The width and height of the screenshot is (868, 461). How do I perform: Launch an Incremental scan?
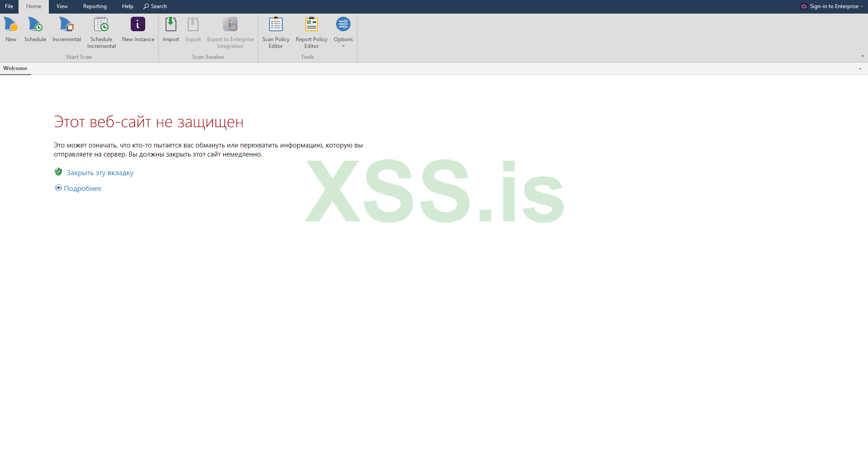click(x=66, y=30)
